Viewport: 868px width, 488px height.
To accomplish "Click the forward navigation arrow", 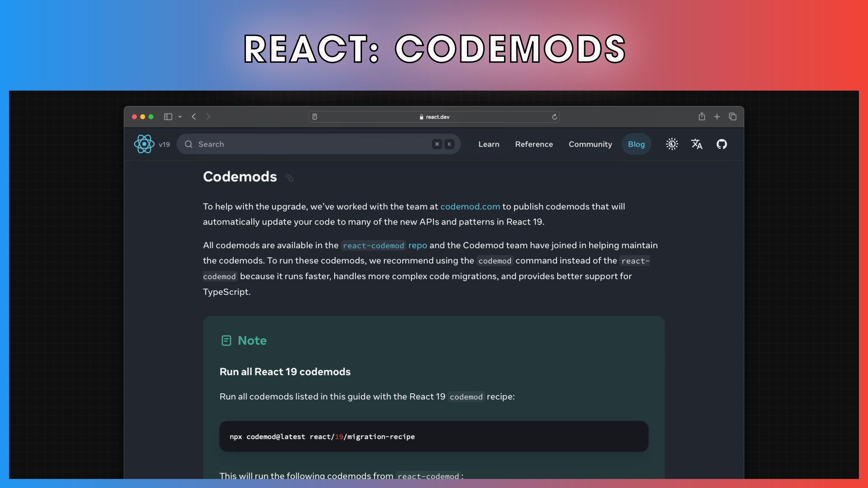I will 208,117.
